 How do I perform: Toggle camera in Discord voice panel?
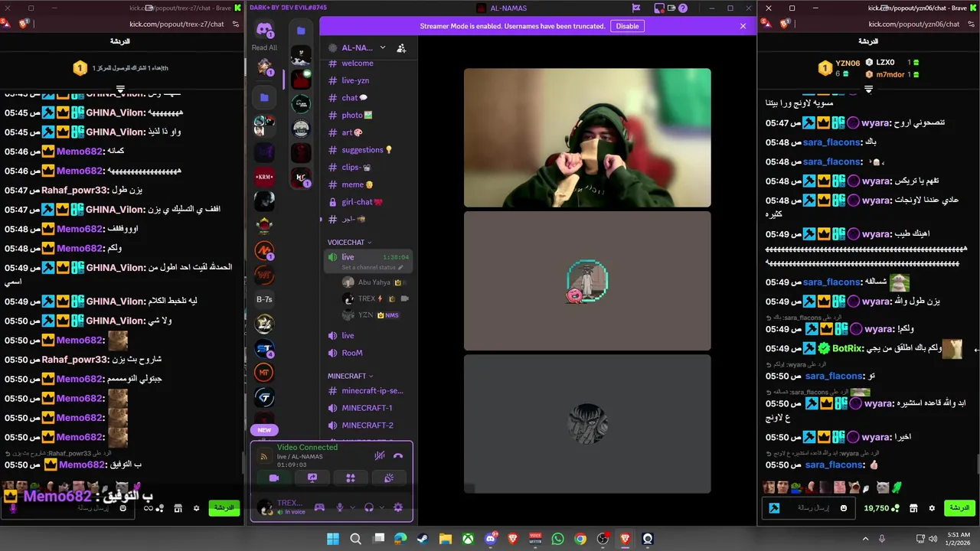pyautogui.click(x=274, y=478)
